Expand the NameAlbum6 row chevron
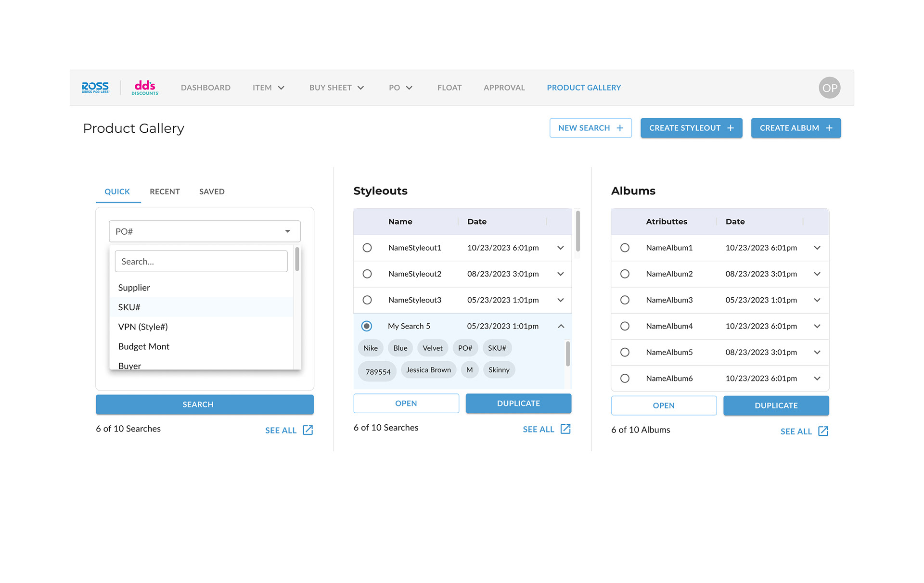 coord(817,379)
